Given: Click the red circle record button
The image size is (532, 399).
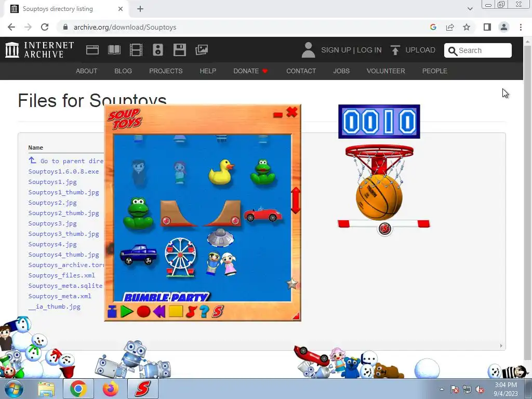Looking at the screenshot, I should pos(143,312).
